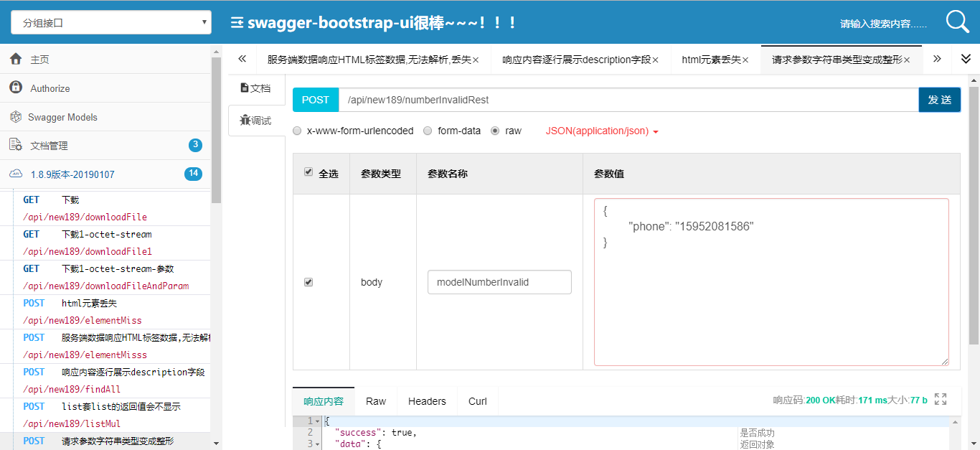Screen dimensions: 980x450
Task: Select x-www-form-urlencoded radio option
Action: tap(297, 131)
